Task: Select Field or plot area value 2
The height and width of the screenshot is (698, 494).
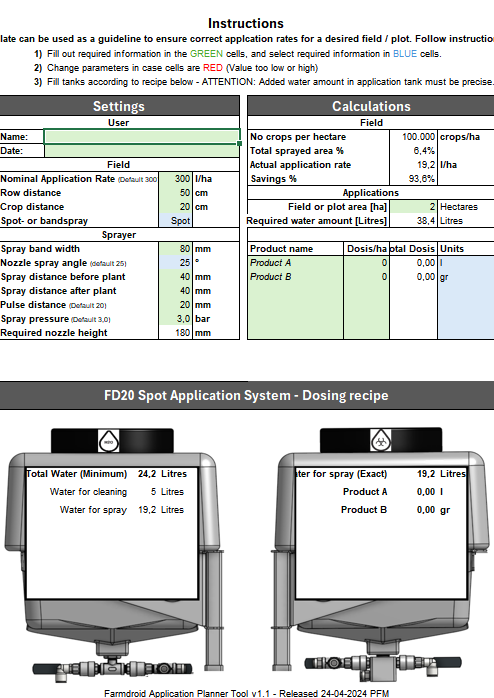Action: coord(413,207)
